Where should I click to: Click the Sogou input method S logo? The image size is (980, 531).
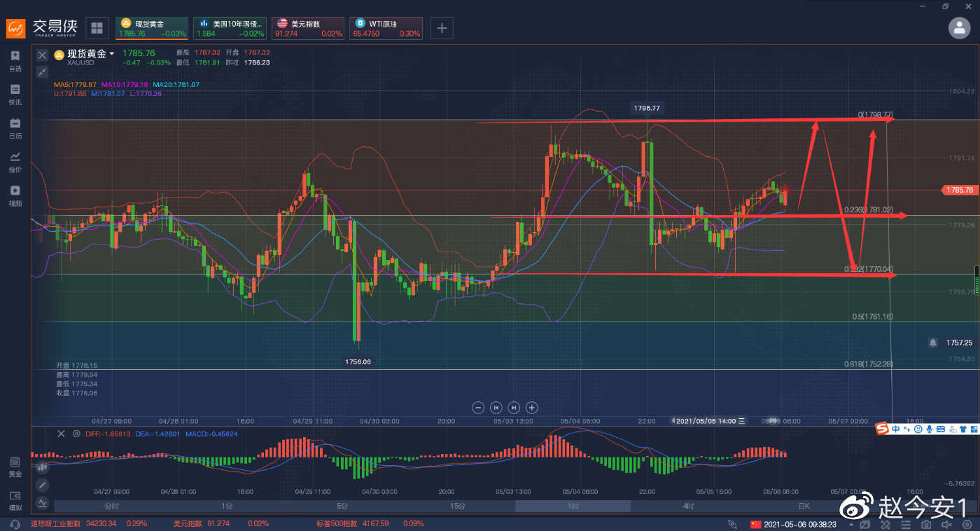tap(881, 429)
